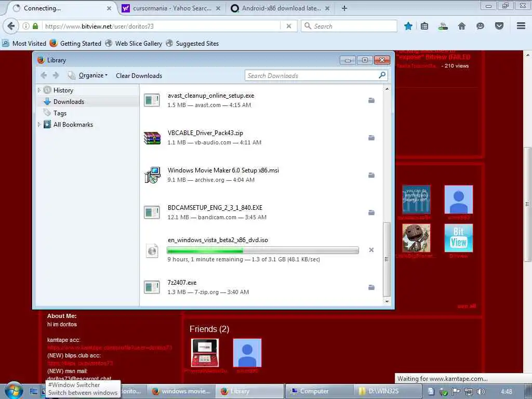The width and height of the screenshot is (532, 399).
Task: Click the ISO download progress bar
Action: 262,250
